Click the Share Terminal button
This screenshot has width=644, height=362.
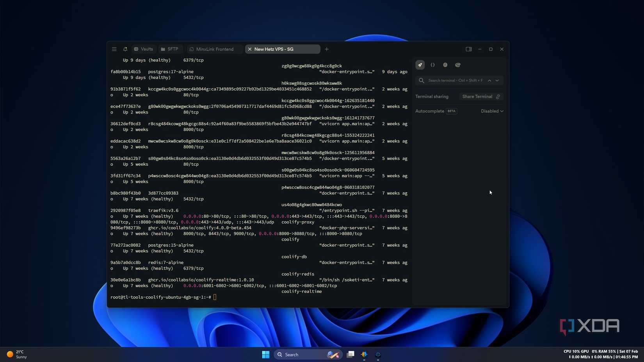coord(481,97)
